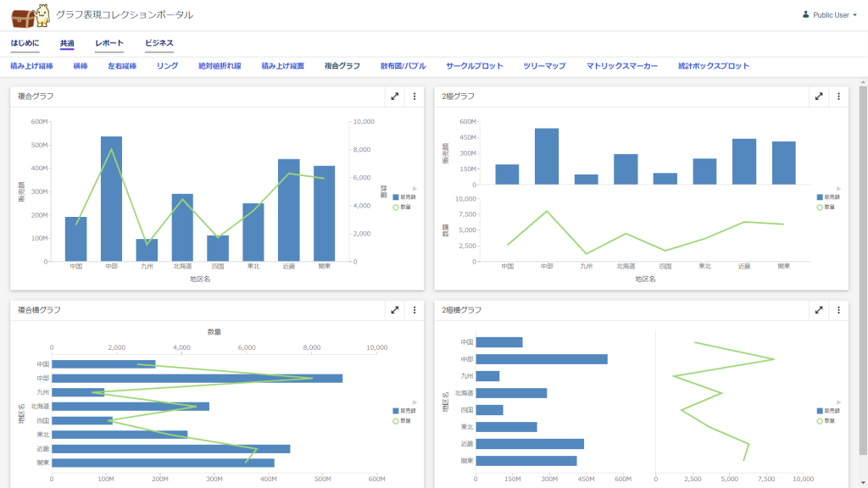The width and height of the screenshot is (868, 488).
Task: Open the Public User dropdown menu
Action: (x=829, y=15)
